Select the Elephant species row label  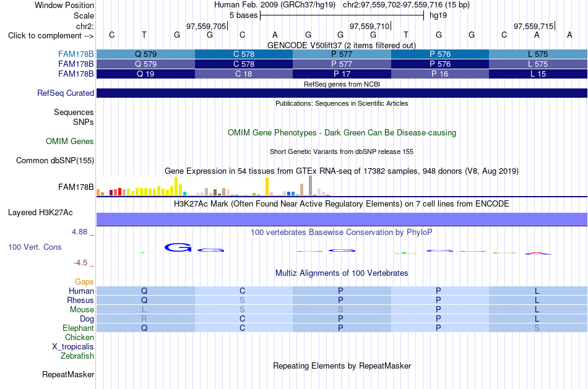[x=79, y=328]
